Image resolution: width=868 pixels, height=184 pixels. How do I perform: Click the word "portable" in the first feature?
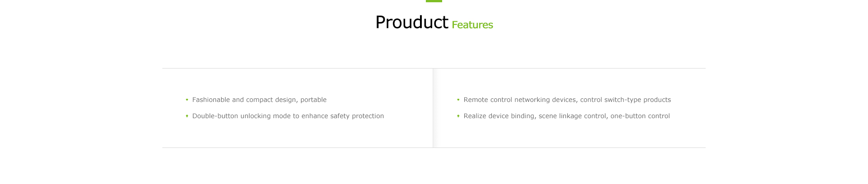pyautogui.click(x=313, y=100)
